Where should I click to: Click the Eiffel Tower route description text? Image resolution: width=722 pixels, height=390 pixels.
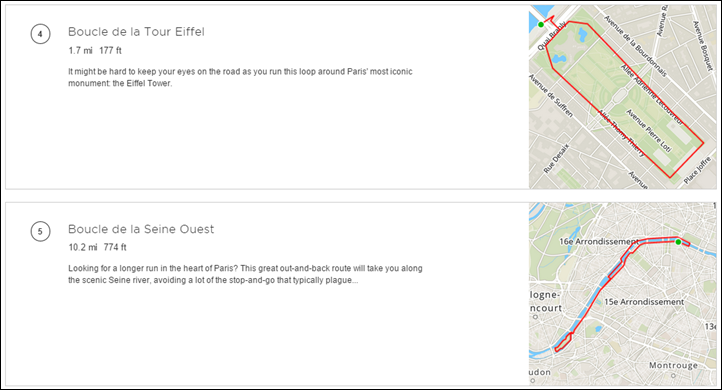[x=240, y=77]
